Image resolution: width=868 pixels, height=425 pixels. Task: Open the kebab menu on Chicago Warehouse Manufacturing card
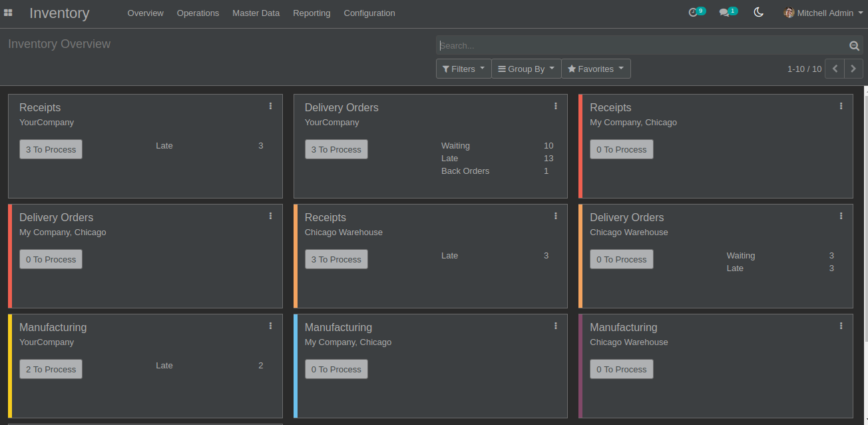[x=841, y=326]
